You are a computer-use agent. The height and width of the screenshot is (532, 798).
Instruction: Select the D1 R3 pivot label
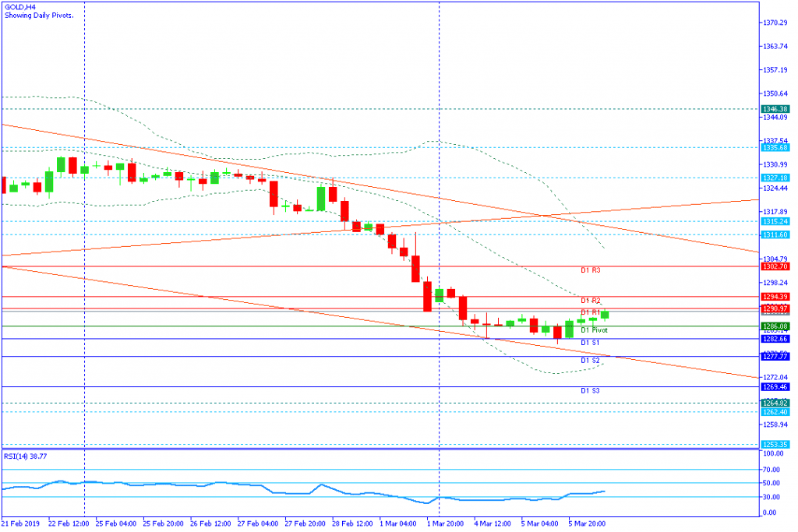[590, 270]
